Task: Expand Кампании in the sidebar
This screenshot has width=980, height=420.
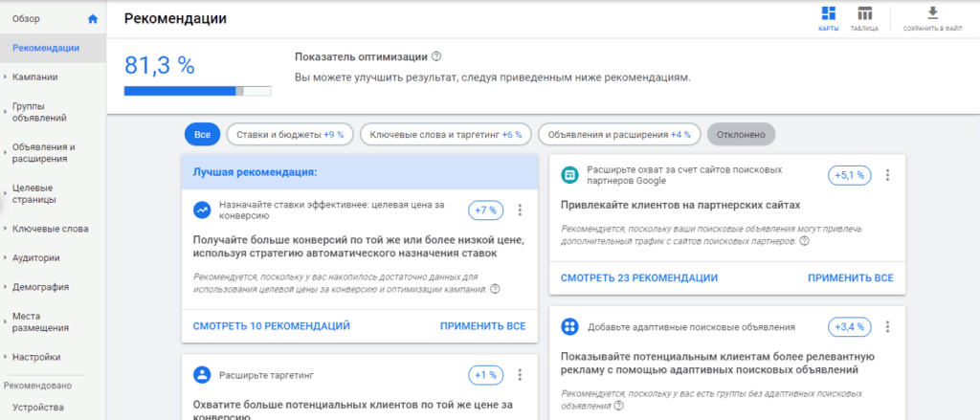Action: pyautogui.click(x=5, y=77)
